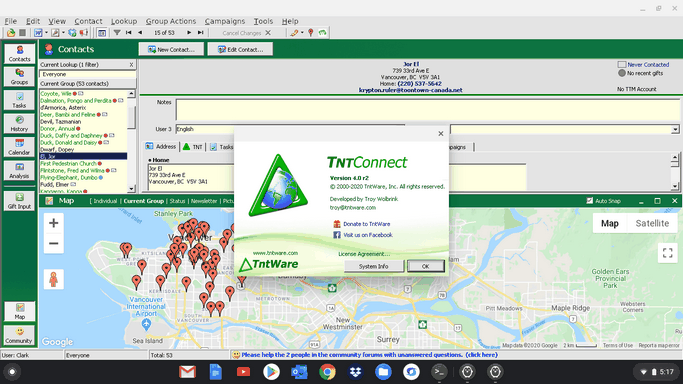Zoom in on the map
Viewport: 683px width, 384px height.
point(54,223)
